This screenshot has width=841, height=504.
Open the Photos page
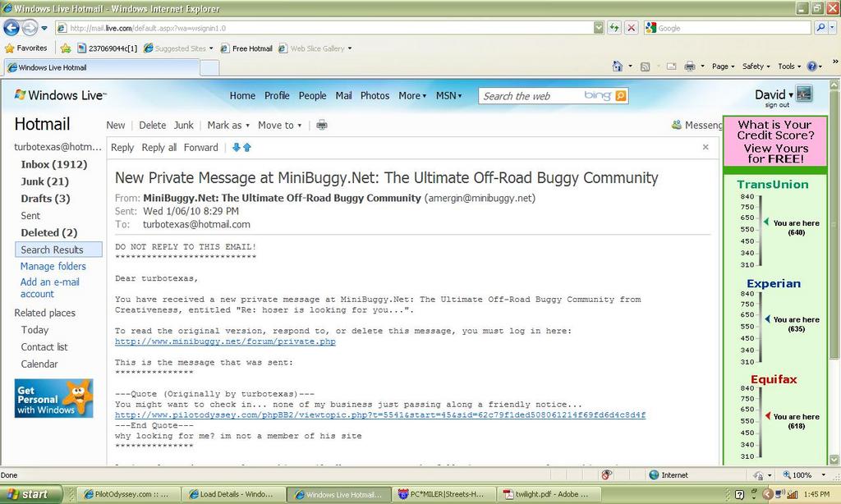[x=375, y=95]
